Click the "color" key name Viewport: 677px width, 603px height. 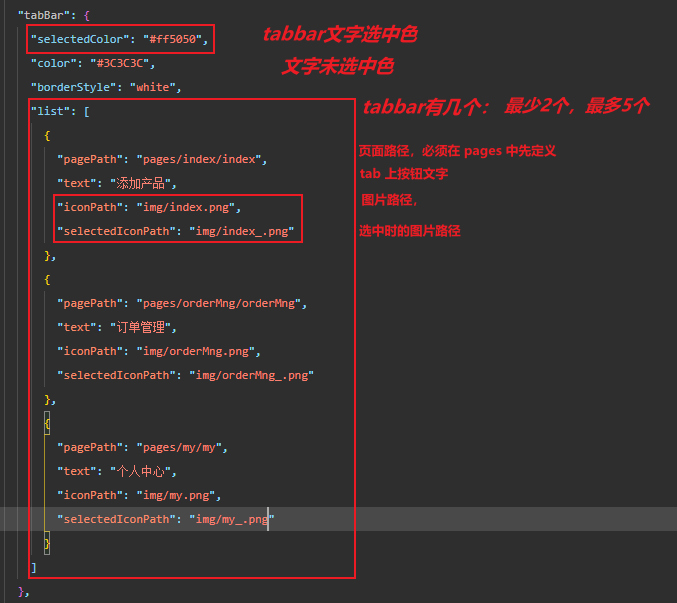(x=54, y=63)
